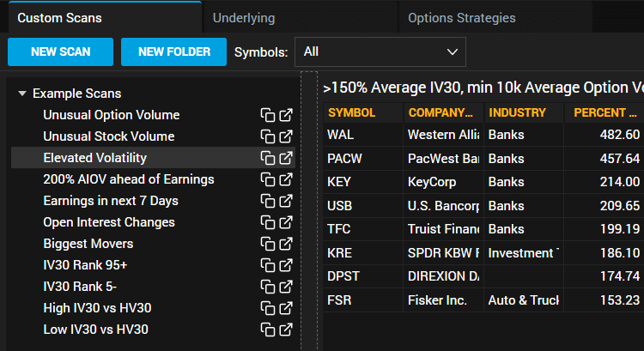Open IV30 Rank 5- scan externally
The height and width of the screenshot is (351, 644).
(286, 287)
